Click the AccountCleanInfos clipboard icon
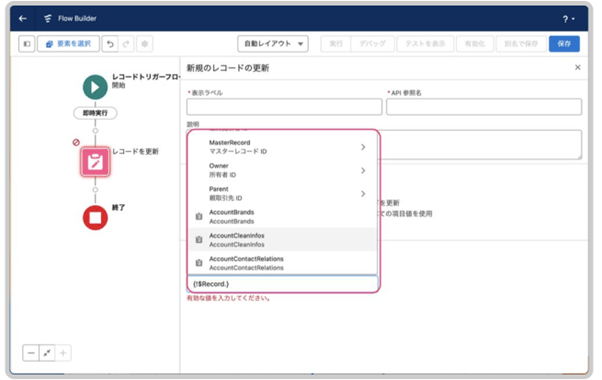This screenshot has height=380, width=602. click(199, 240)
